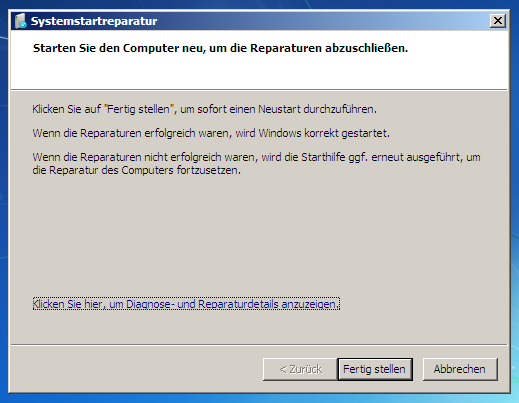Image resolution: width=519 pixels, height=403 pixels.
Task: Click the line saying Windows korrekt gestartet
Action: click(x=211, y=133)
